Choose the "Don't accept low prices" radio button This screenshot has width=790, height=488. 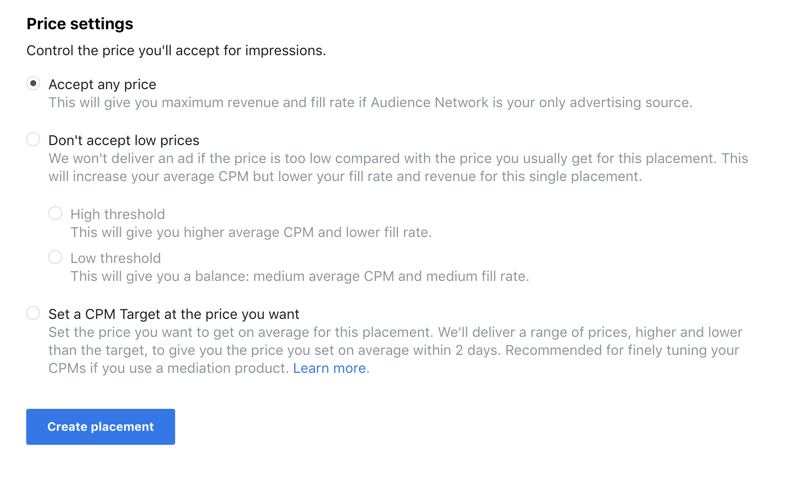[33, 140]
